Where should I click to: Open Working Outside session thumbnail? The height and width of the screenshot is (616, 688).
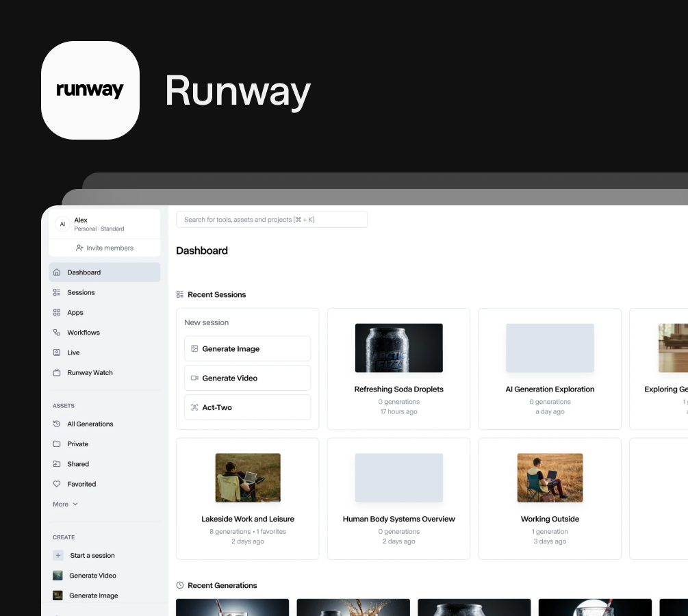pyautogui.click(x=550, y=477)
